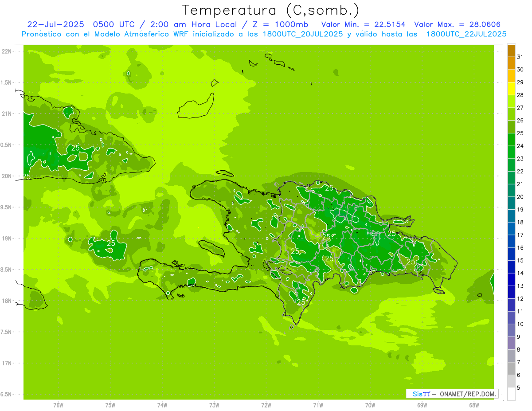Click the latitude axis label "22N"
The image size is (532, 411).
[7, 51]
